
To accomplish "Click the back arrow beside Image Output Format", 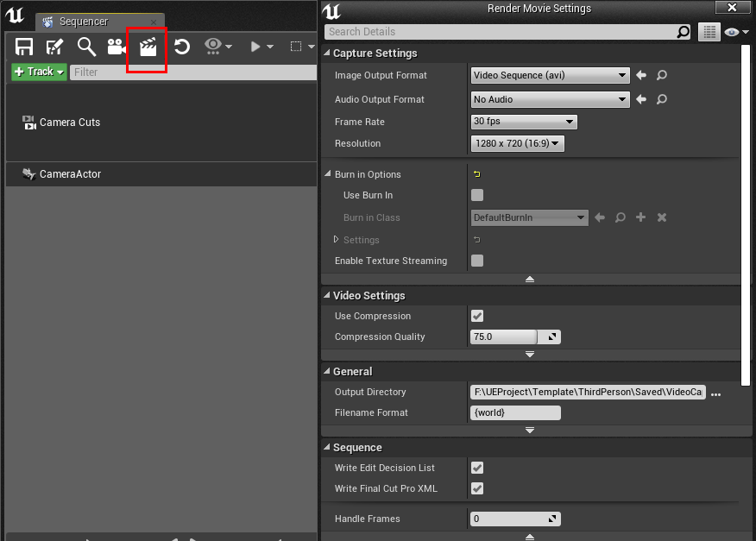I will tap(641, 75).
